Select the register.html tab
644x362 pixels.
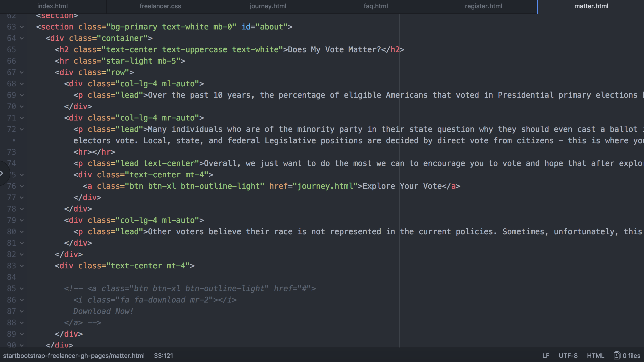(x=483, y=6)
